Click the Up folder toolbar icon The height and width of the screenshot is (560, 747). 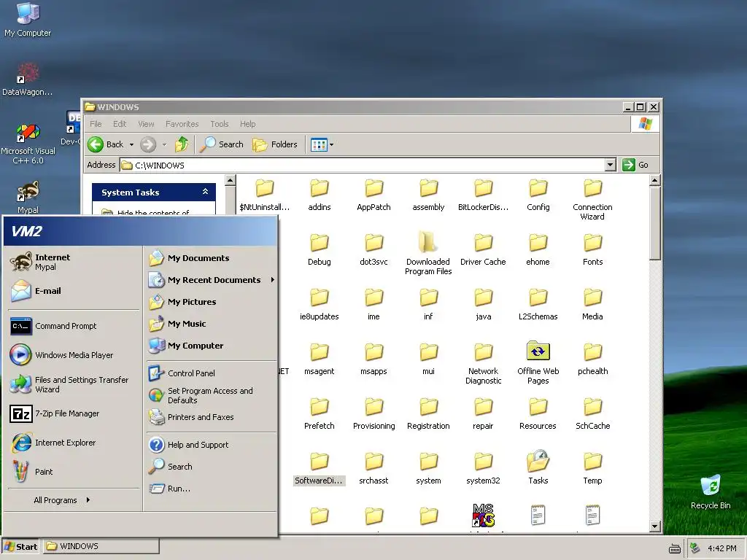click(182, 144)
